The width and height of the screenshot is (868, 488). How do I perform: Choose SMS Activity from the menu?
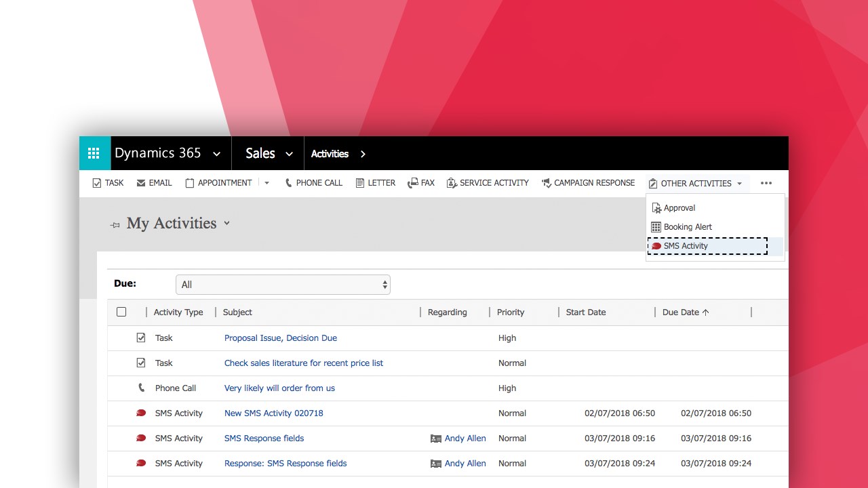pos(686,246)
